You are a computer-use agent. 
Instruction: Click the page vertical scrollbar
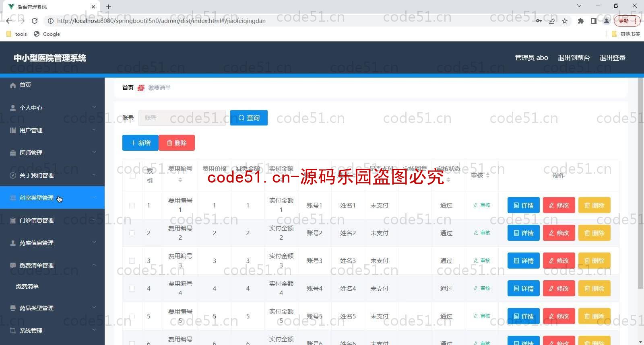click(640, 183)
